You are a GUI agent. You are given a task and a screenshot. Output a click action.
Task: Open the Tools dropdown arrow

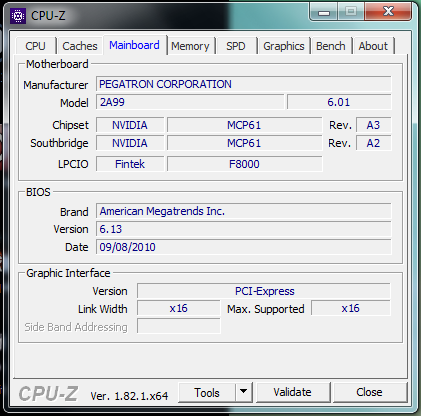tap(244, 392)
